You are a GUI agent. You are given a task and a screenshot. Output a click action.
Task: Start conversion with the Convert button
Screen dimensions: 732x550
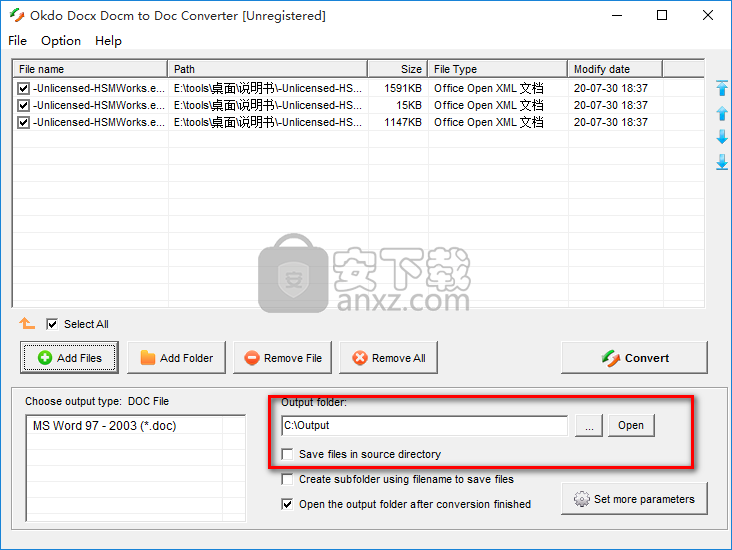[634, 358]
